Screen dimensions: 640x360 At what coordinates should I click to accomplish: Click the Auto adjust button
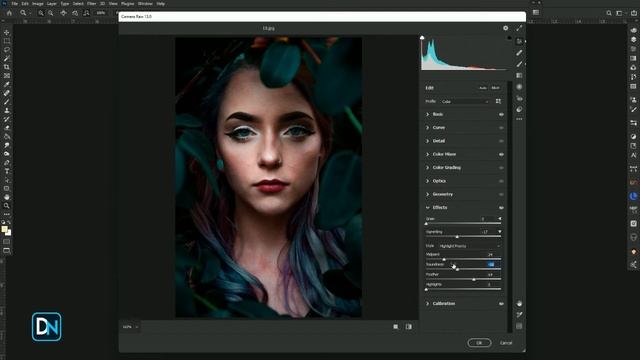click(483, 88)
